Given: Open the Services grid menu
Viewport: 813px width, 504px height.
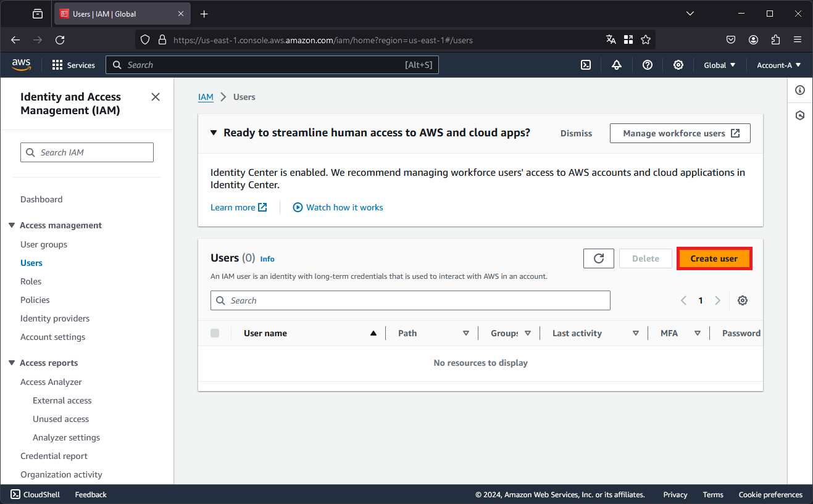Looking at the screenshot, I should pos(73,65).
